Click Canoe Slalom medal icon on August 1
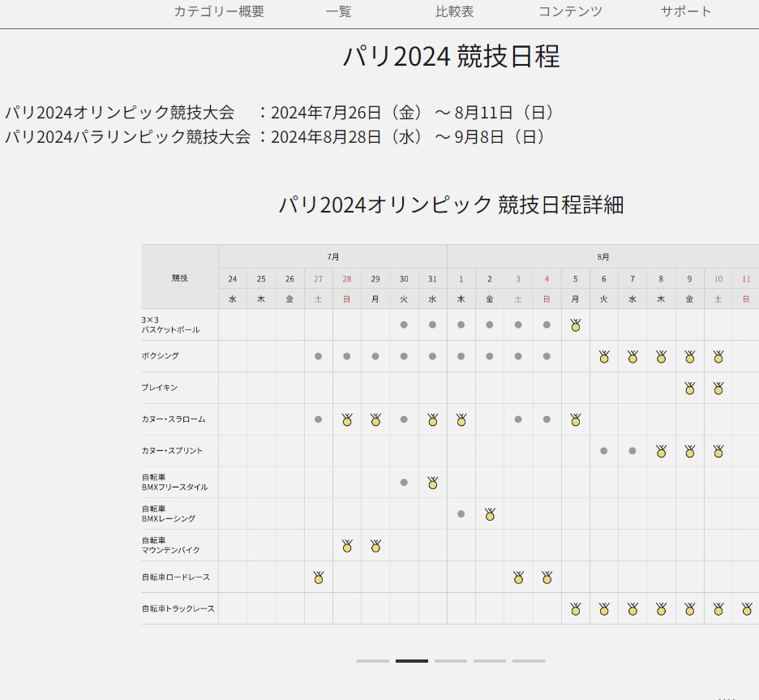The width and height of the screenshot is (759, 700). (461, 419)
